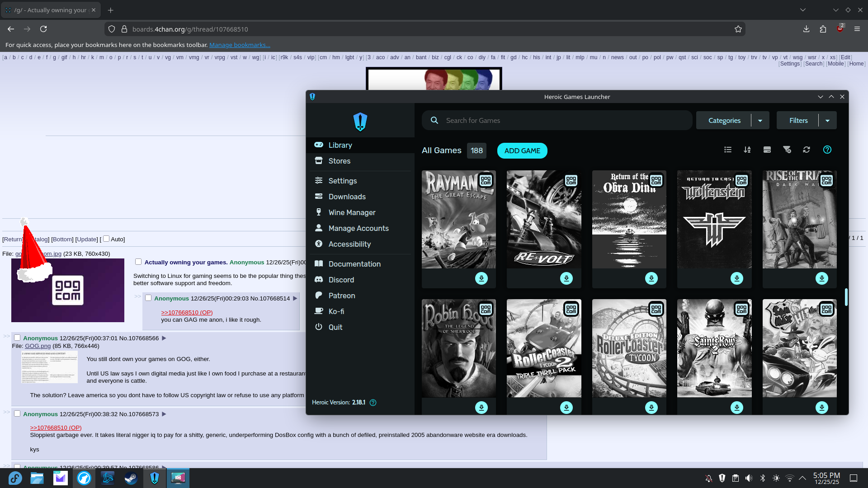Sort games alphabetically with A-Z icon
This screenshot has width=868, height=488.
[x=747, y=150]
